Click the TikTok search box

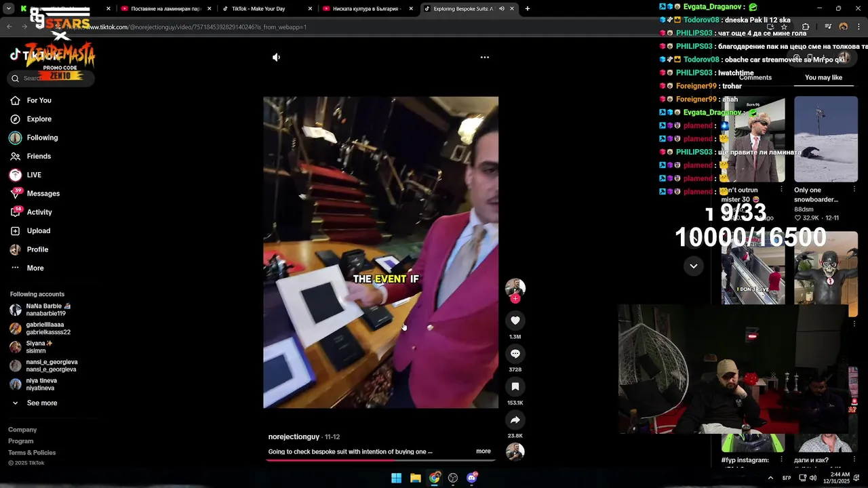[51, 79]
